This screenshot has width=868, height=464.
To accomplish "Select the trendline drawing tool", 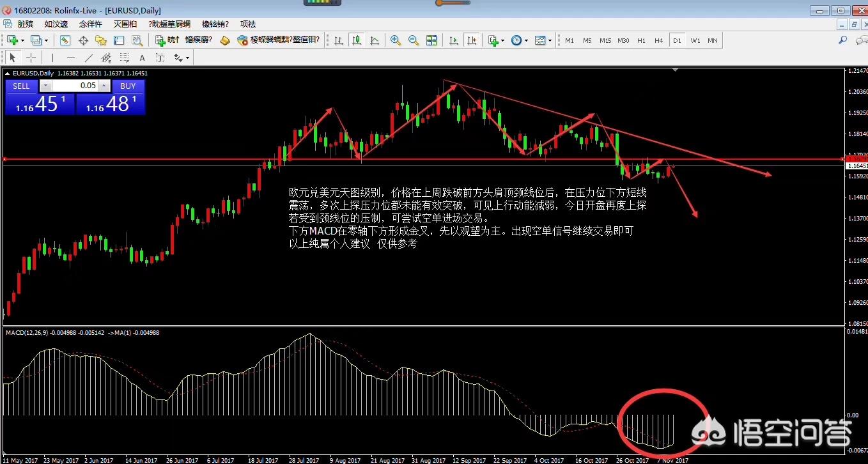I will [89, 58].
